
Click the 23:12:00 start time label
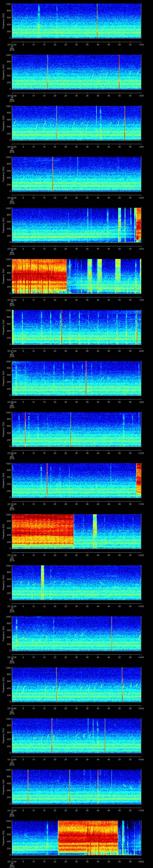(12, 606)
